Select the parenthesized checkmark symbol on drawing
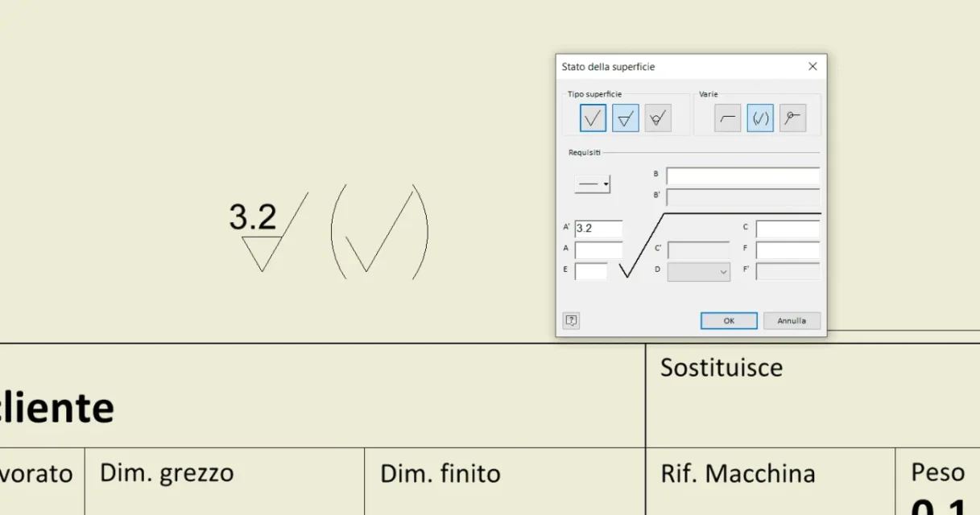The width and height of the screenshot is (980, 515). pyautogui.click(x=379, y=232)
